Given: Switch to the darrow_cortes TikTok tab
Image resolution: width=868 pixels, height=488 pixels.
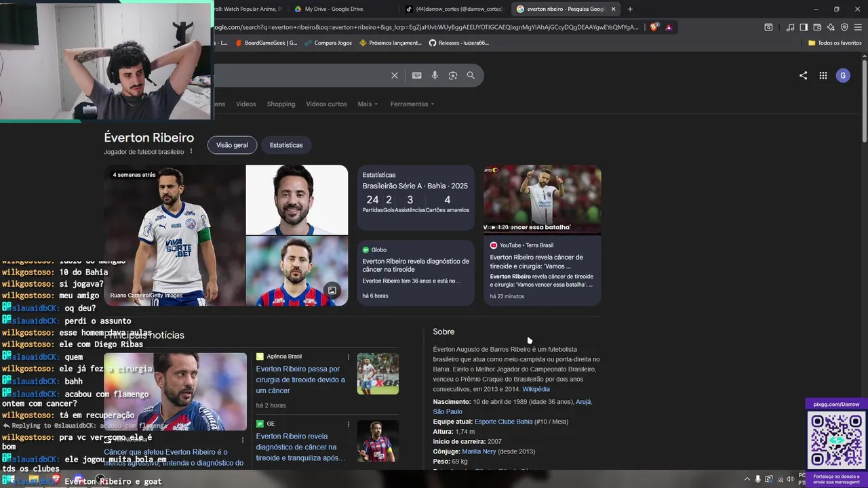Looking at the screenshot, I should pos(454,9).
